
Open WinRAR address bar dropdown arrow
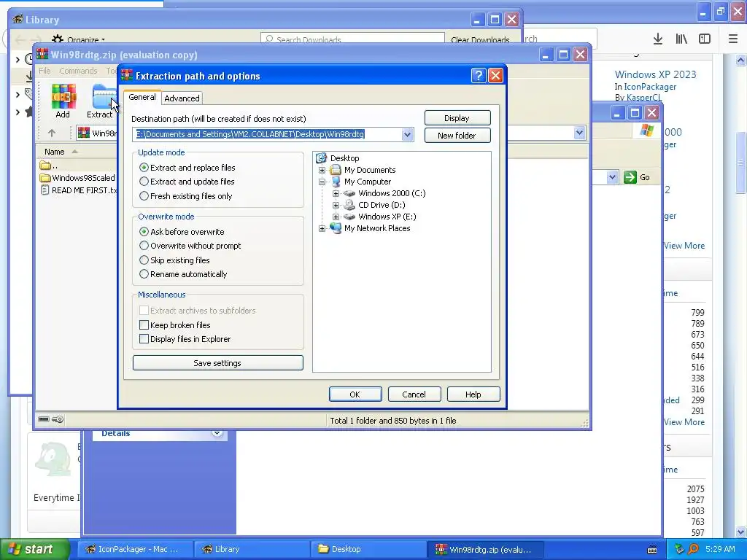coord(579,133)
